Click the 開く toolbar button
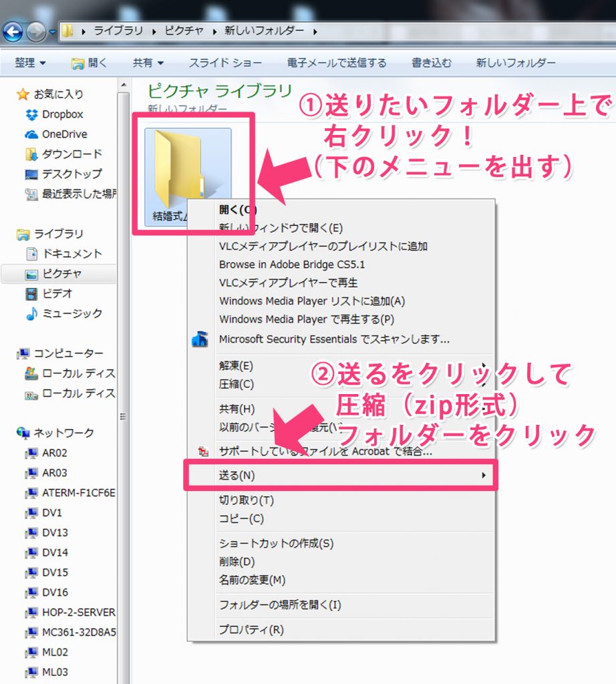The image size is (616, 684). point(89,63)
